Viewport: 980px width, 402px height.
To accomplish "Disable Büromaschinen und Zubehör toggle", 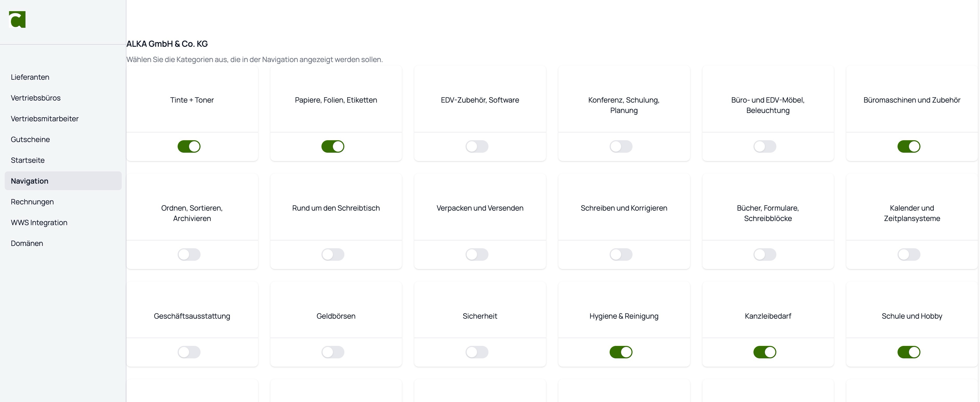I will click(x=909, y=147).
